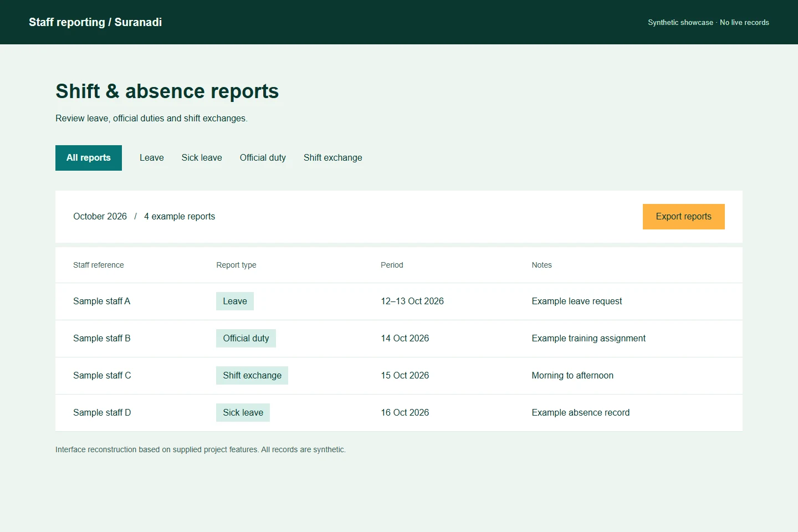Image resolution: width=798 pixels, height=532 pixels.
Task: Select the All reports tab
Action: tap(89, 158)
